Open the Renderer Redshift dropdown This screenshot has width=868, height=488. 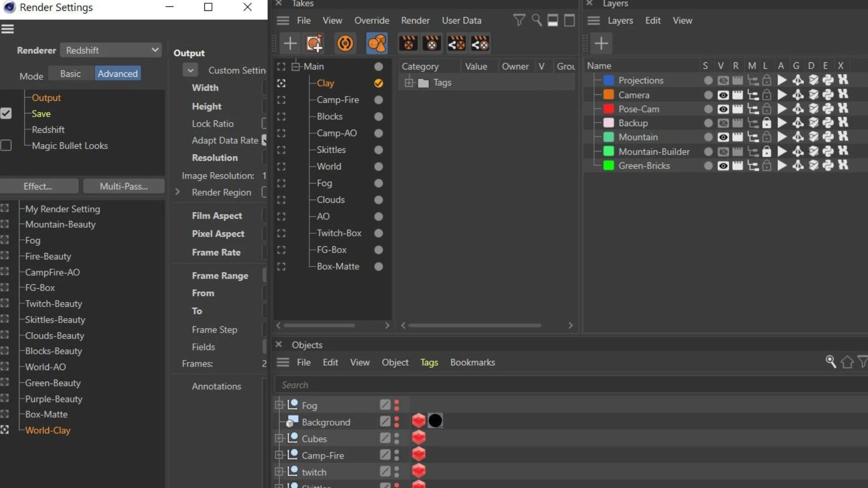[x=111, y=50]
